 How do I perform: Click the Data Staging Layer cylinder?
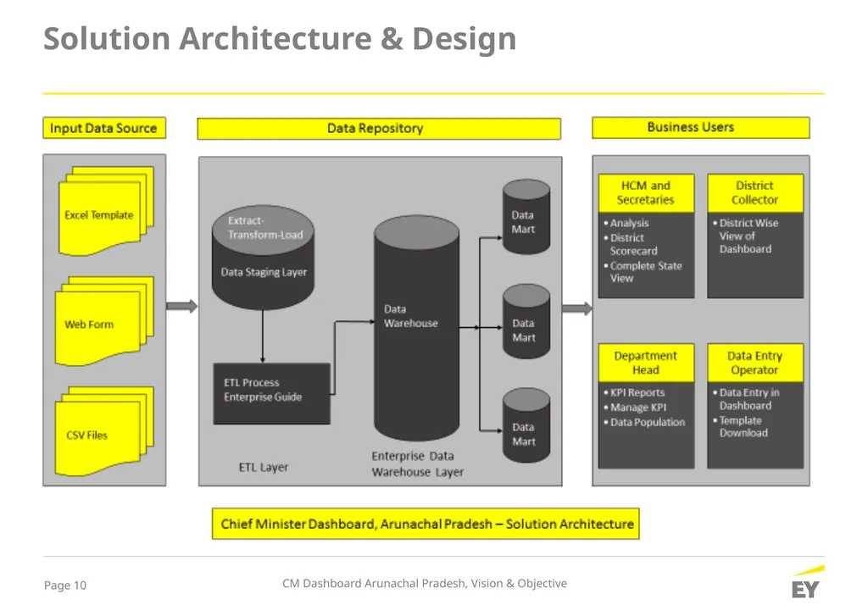(263, 258)
